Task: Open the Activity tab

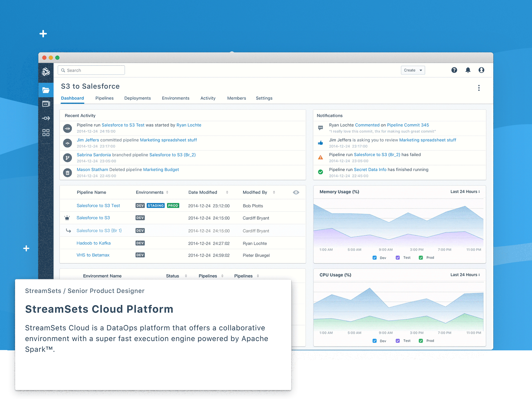Action: tap(208, 98)
